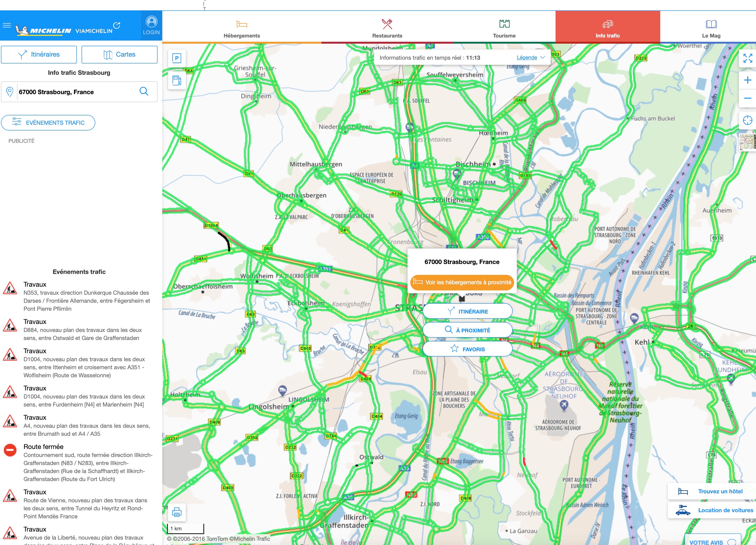Click the search magnifier icon
This screenshot has width=756, height=545.
pyautogui.click(x=144, y=91)
